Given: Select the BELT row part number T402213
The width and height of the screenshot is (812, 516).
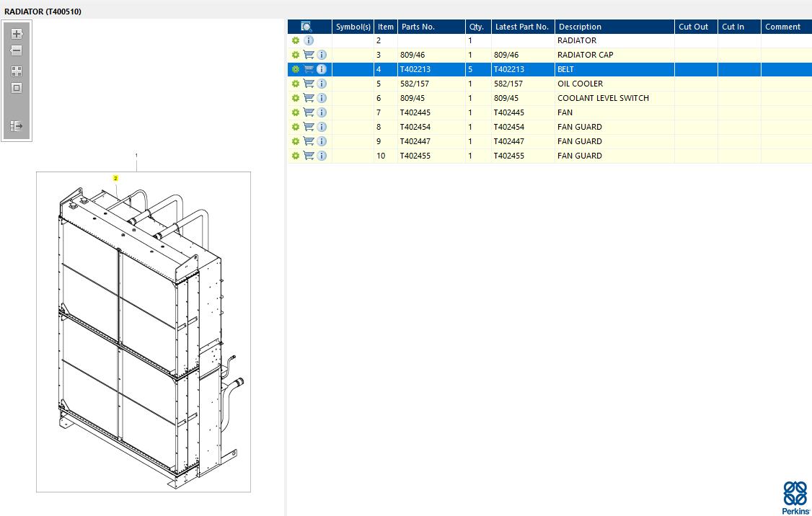Looking at the screenshot, I should (x=416, y=69).
